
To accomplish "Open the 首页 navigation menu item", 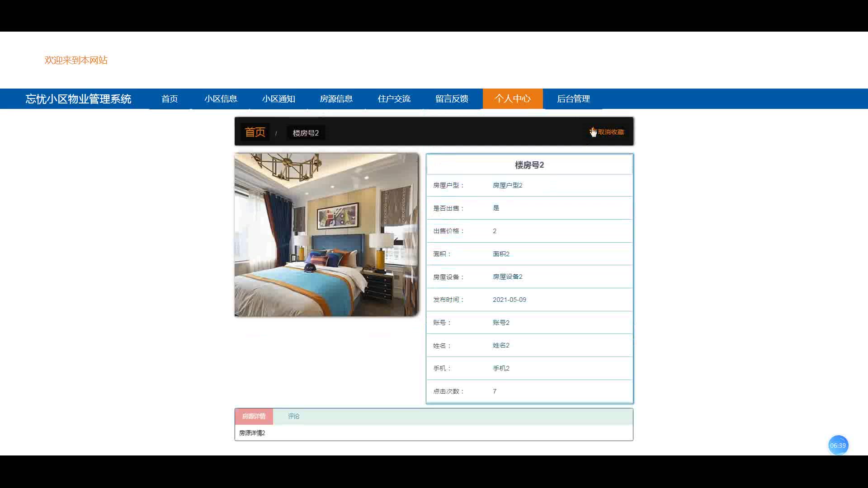I will click(x=170, y=99).
